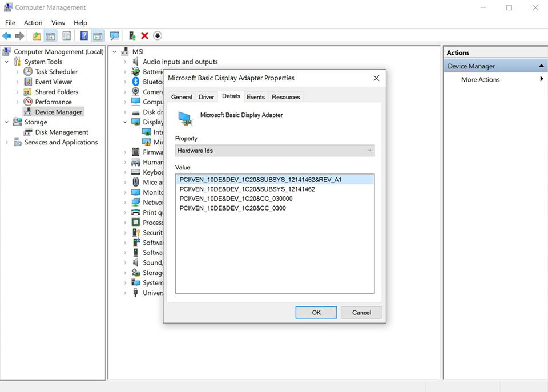Toggle the Show/Hide Action Pane toolbar icon
Viewport: 548px width, 392px height.
point(98,35)
